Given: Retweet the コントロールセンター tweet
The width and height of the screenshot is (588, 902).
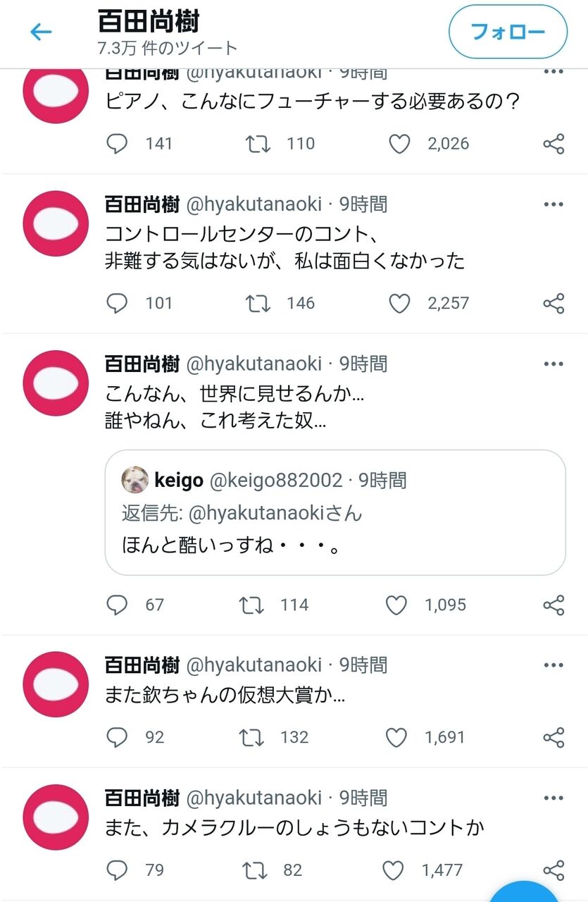Looking at the screenshot, I should [x=258, y=303].
